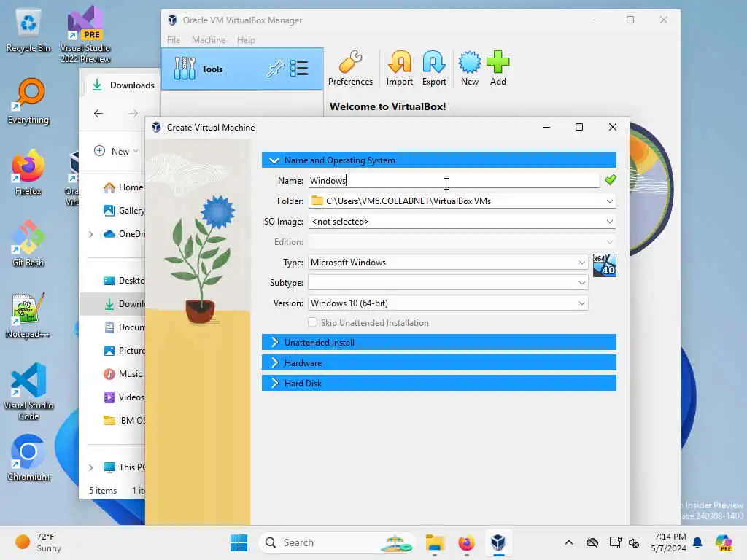Open the weather widget showing 72°F Sunny
The height and width of the screenshot is (560, 747).
[x=38, y=542]
